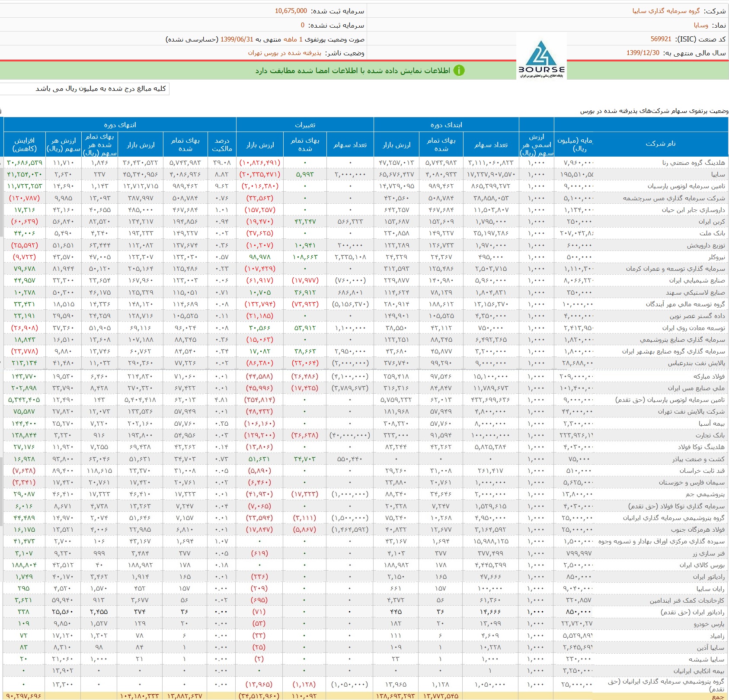This screenshot has height=700, width=729.
Task: Select row تامین سرمایه لوتوس پارسیان (حق تقدم)
Action: click(366, 400)
